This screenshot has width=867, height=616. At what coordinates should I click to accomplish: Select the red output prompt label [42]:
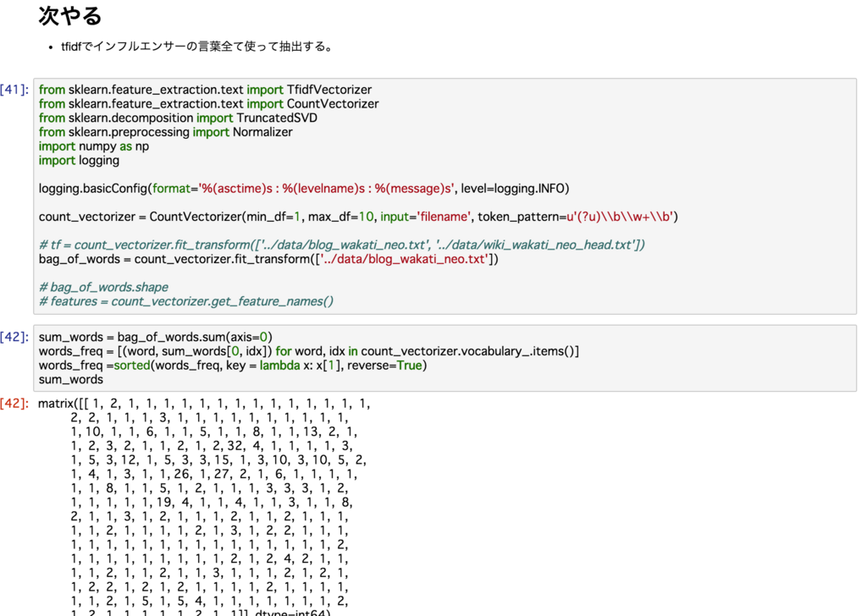pos(14,404)
